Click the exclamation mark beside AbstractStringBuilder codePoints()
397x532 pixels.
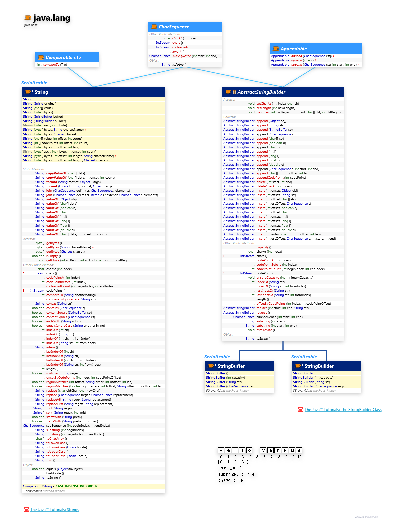tap(224, 273)
